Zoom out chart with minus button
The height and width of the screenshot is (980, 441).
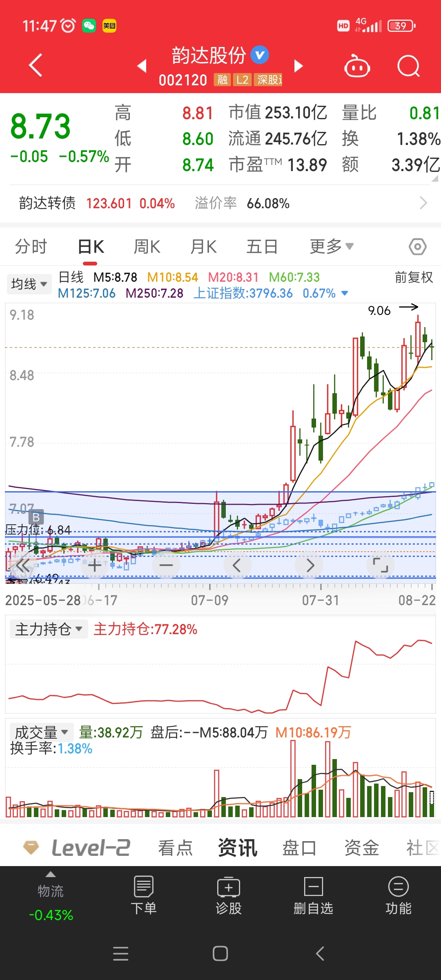166,566
